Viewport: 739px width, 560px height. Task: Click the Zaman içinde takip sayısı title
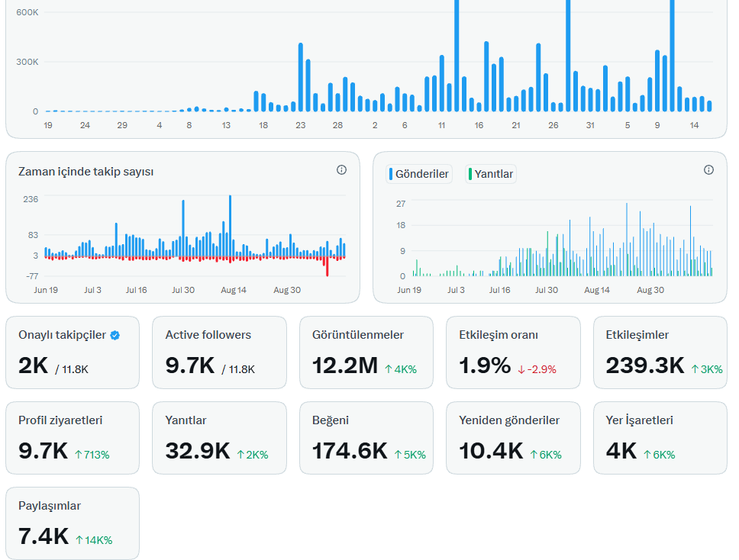86,172
